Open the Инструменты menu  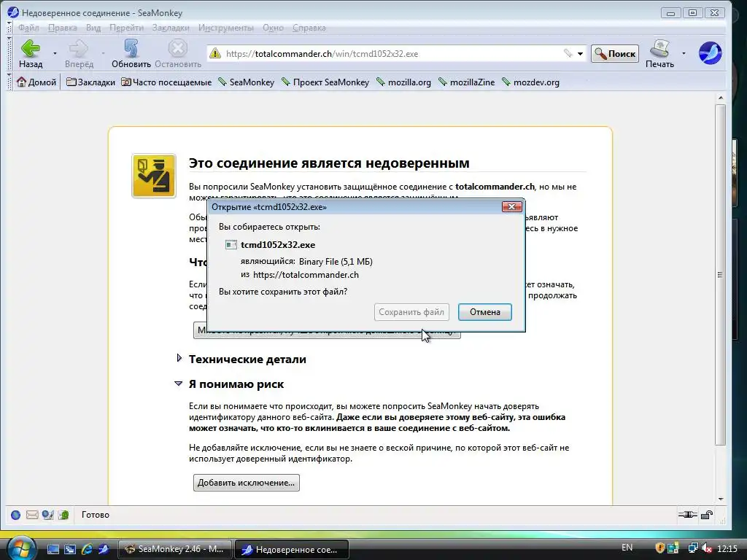[226, 28]
